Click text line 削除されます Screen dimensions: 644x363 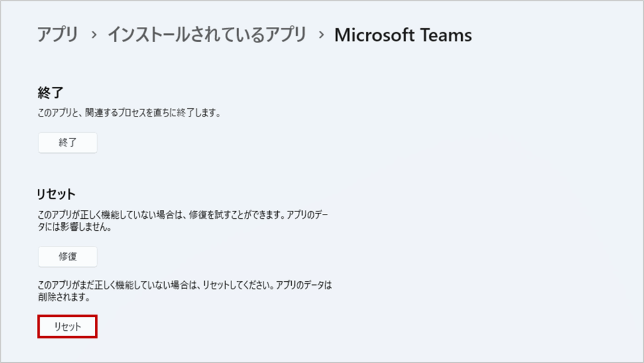pyautogui.click(x=64, y=298)
